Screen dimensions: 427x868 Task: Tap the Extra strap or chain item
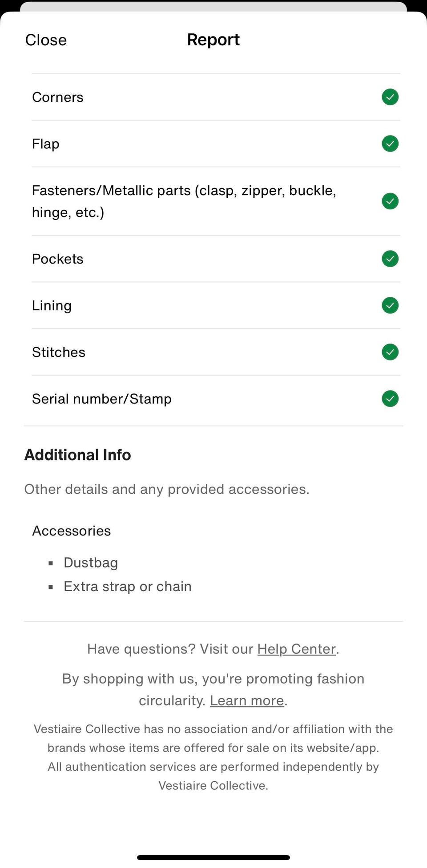coord(128,587)
